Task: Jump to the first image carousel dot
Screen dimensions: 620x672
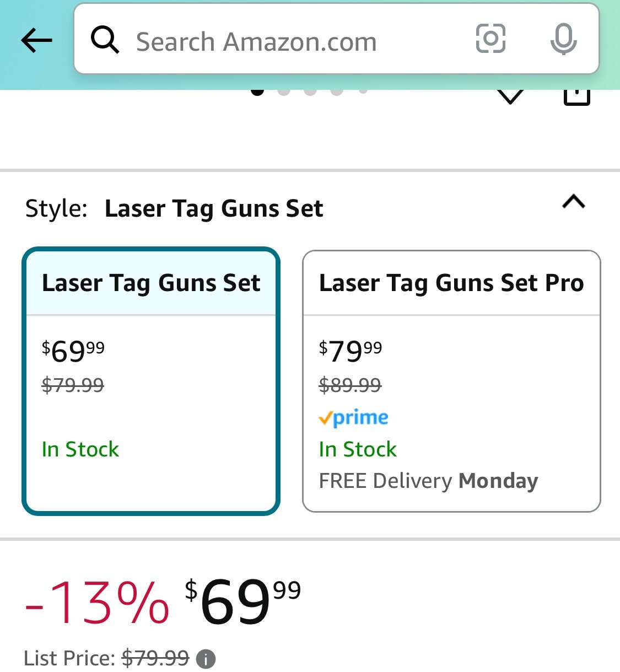Action: tap(257, 91)
